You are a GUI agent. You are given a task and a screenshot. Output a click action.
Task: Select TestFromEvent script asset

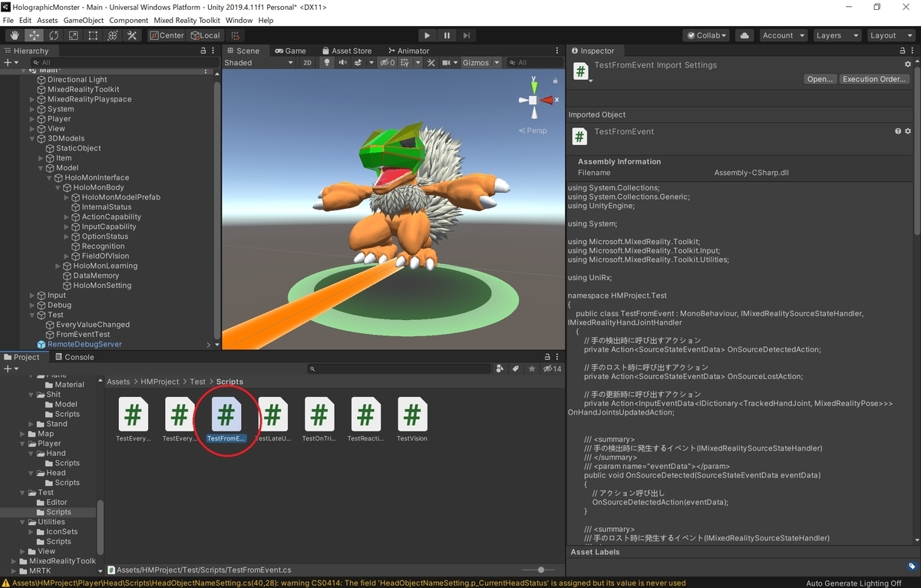pos(226,420)
